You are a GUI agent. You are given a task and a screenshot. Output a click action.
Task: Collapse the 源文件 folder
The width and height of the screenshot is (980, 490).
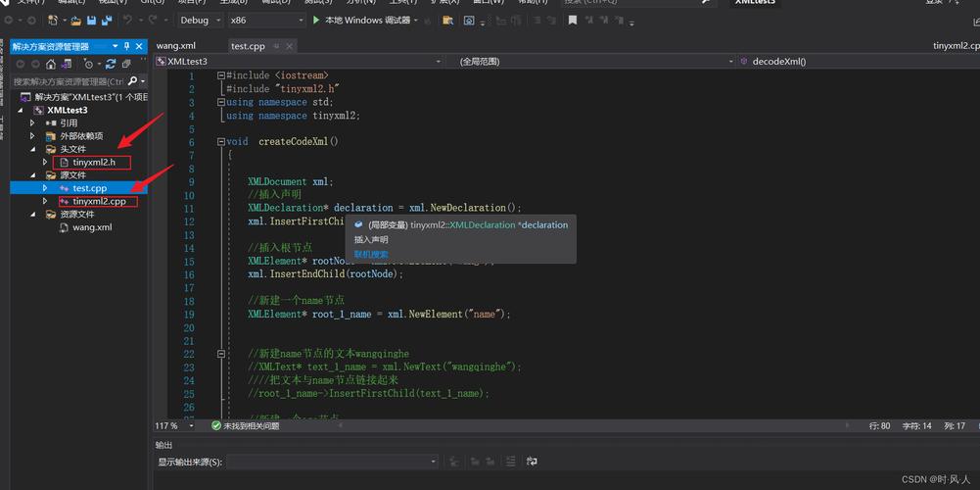pos(32,175)
